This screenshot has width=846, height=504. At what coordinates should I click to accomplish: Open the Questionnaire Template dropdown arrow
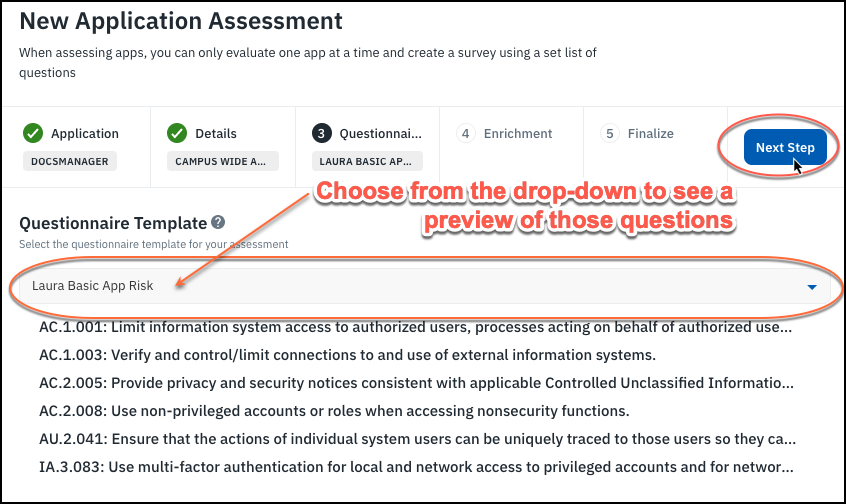pyautogui.click(x=811, y=287)
